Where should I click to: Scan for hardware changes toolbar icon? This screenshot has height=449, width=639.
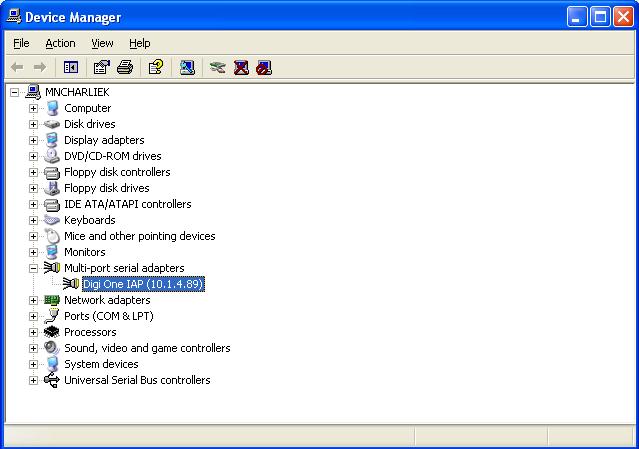click(187, 68)
